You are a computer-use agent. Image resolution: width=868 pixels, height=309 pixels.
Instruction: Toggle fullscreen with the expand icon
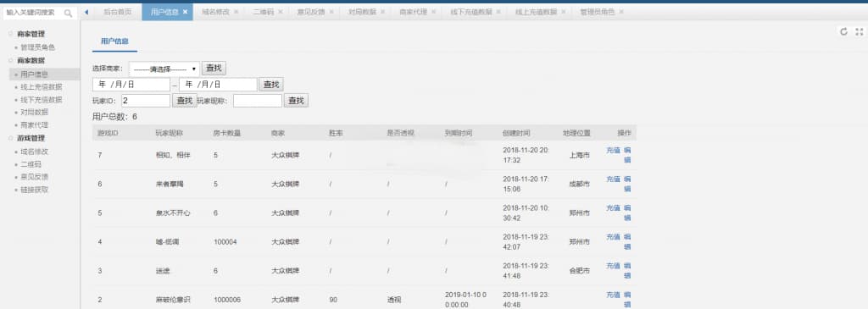click(860, 31)
